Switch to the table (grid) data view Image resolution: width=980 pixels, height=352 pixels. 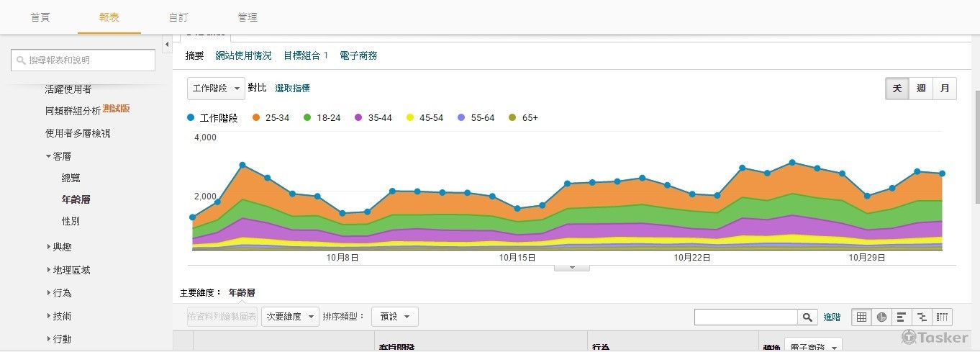click(x=861, y=317)
